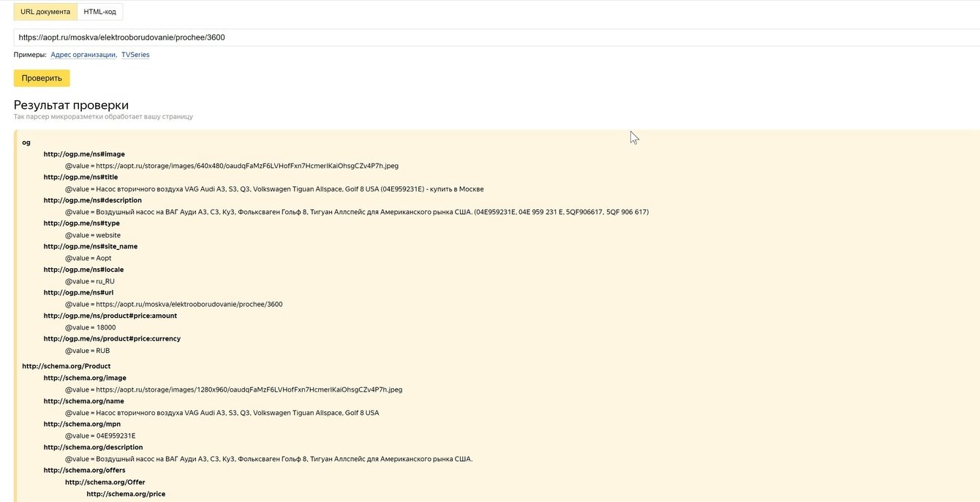Click the http://ogp.me/ns#locale label
Viewport: 980px width, 502px height.
83,270
